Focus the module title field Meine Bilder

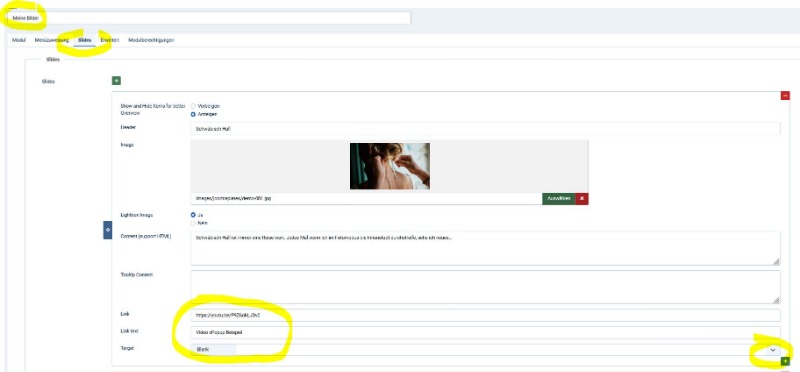[x=208, y=18]
